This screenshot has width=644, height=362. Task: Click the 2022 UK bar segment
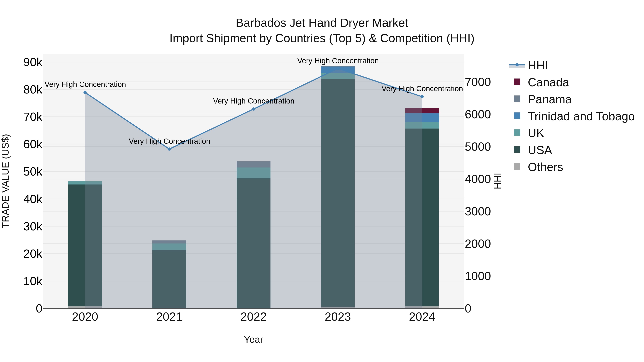click(x=253, y=173)
